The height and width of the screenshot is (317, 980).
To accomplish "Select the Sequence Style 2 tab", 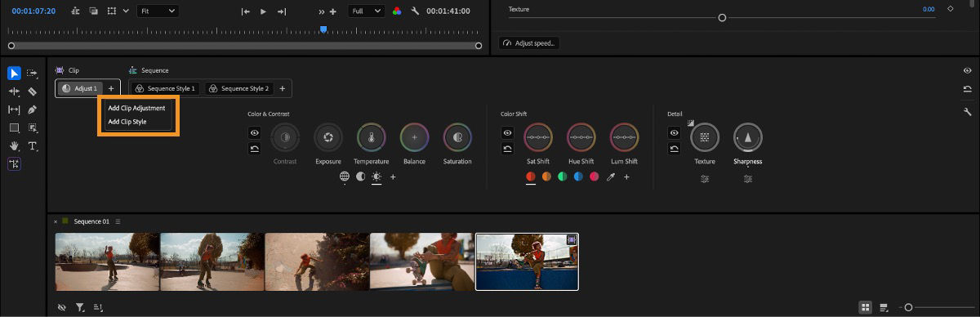I will [238, 88].
